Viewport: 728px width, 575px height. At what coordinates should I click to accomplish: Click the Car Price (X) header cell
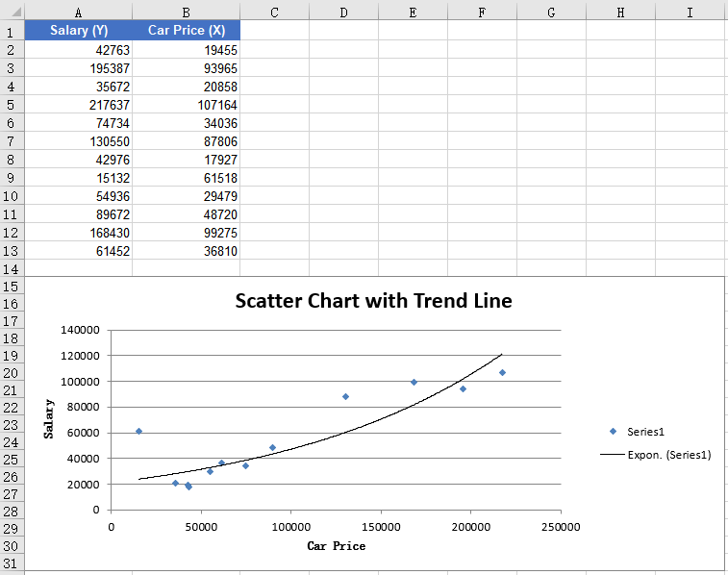[x=187, y=30]
